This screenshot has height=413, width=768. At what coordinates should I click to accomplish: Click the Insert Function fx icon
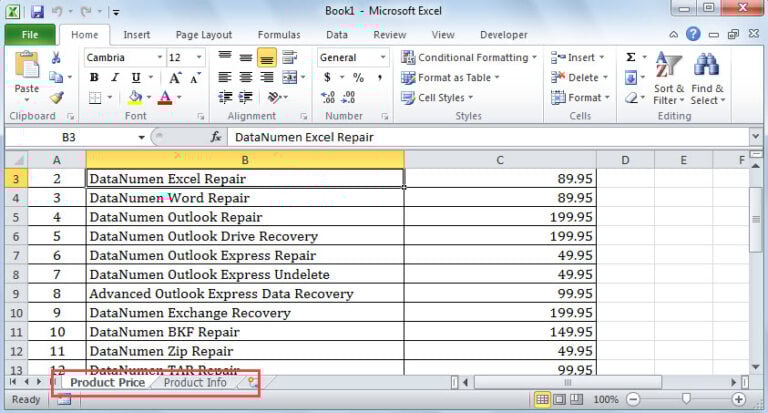[216, 137]
